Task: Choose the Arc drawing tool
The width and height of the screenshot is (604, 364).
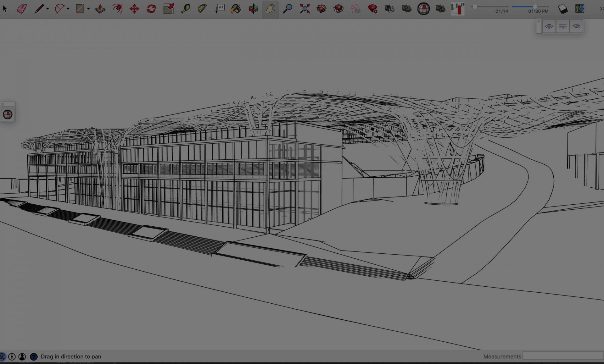Action: point(59,8)
